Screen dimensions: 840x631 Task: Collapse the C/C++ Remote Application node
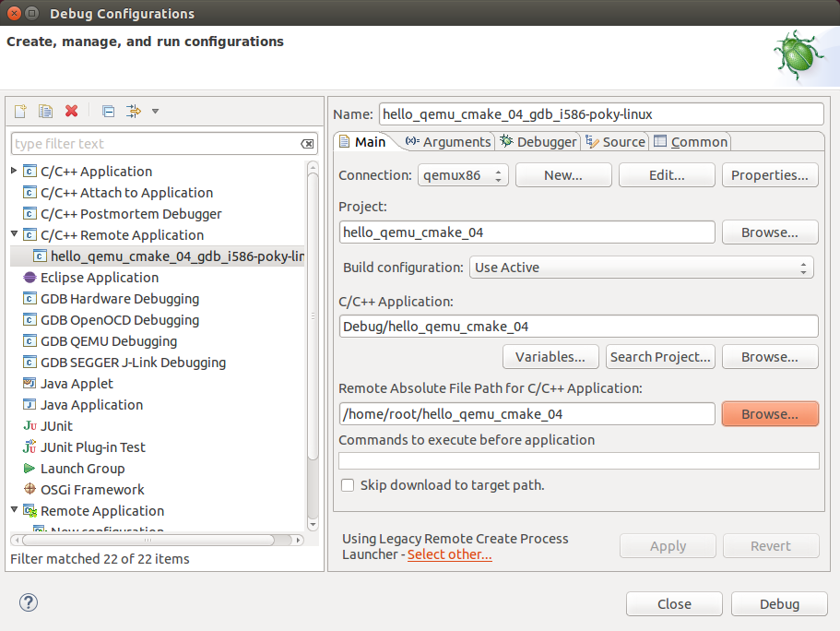click(x=14, y=235)
